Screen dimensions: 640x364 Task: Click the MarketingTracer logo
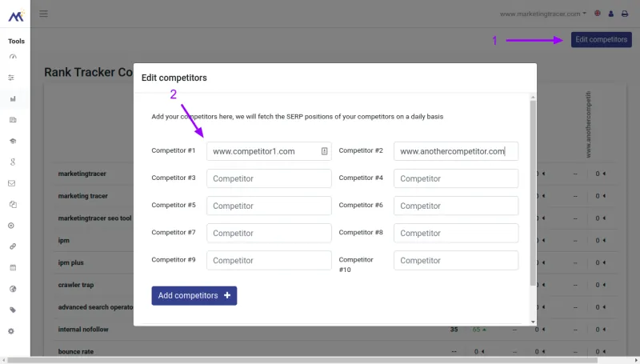[16, 16]
